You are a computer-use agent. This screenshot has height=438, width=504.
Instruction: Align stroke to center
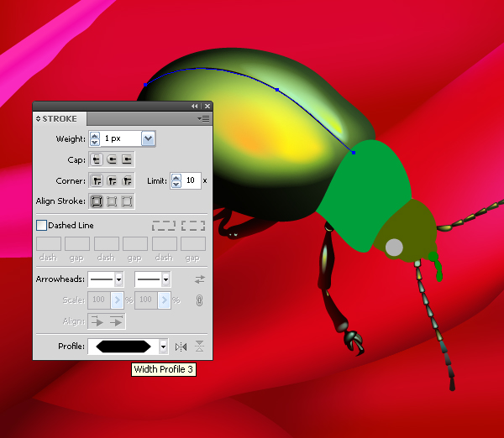[96, 201]
